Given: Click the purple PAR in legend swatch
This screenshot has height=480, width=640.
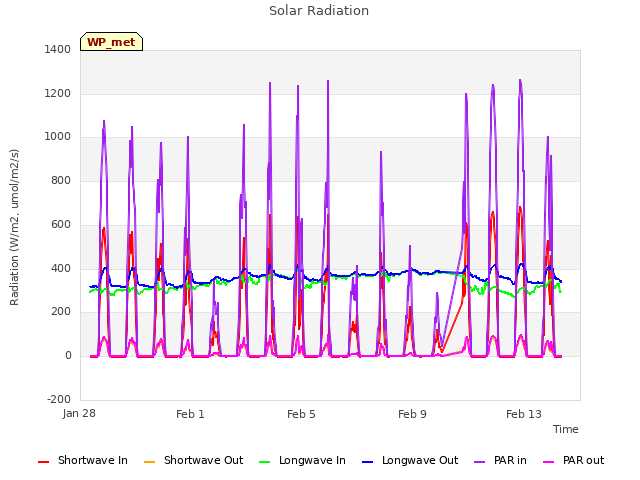Looking at the screenshot, I should click(x=480, y=462).
